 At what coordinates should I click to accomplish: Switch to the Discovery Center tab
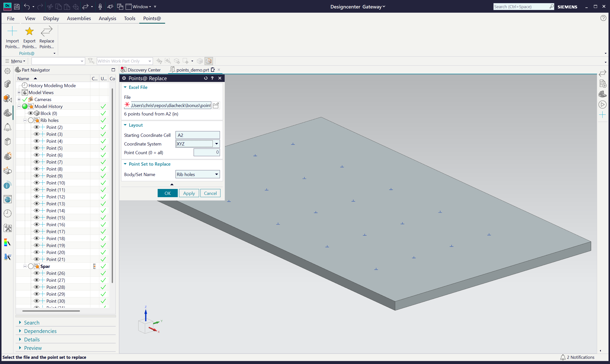141,70
